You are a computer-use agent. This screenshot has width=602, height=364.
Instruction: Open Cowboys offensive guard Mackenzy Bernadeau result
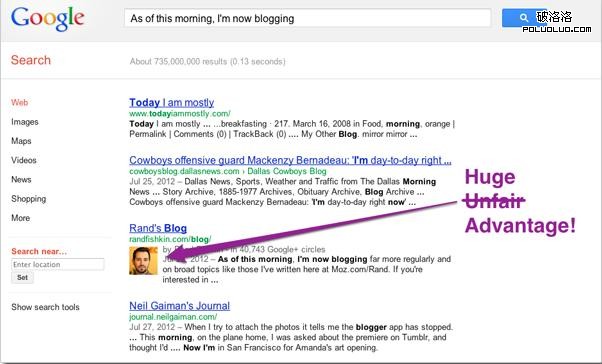click(290, 160)
